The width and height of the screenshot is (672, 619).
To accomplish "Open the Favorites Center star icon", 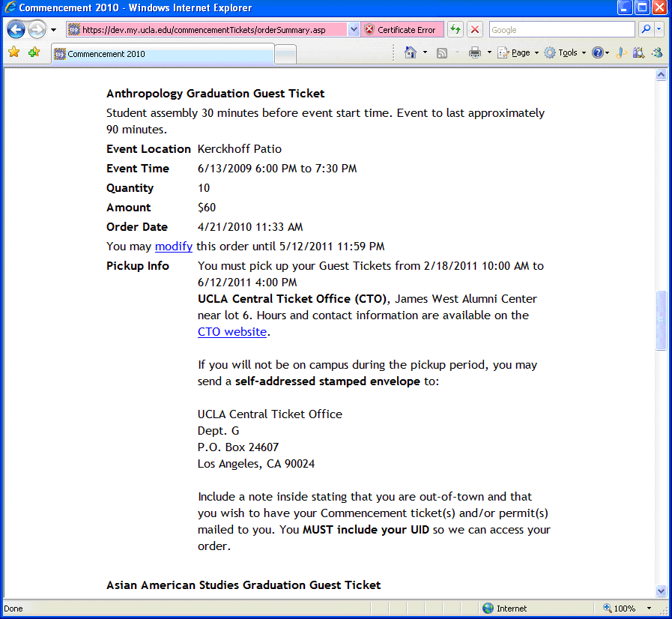I will [x=13, y=52].
